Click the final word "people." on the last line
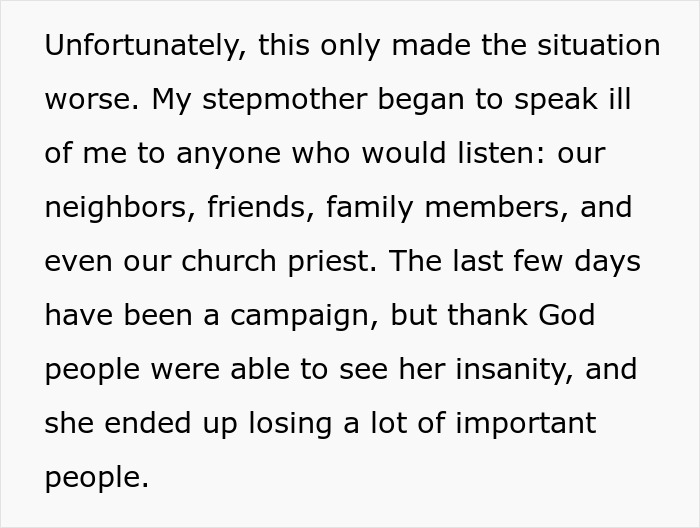Image resolution: width=700 pixels, height=528 pixels. 96,478
